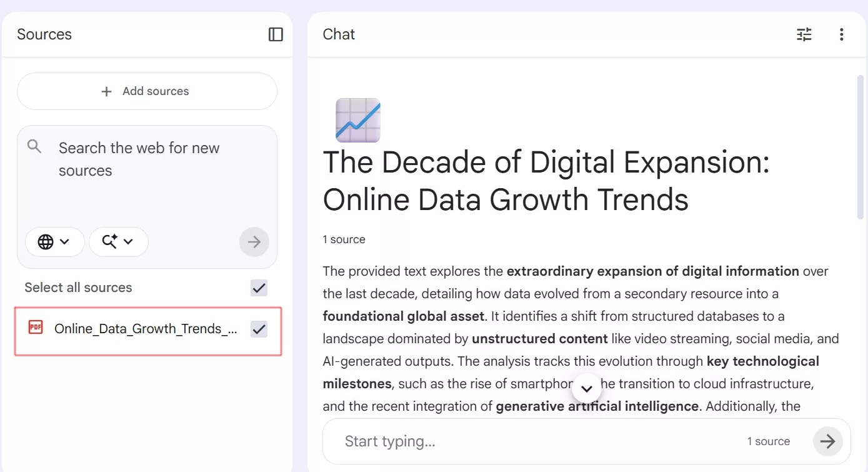The image size is (868, 472).
Task: Collapse the Sources panel
Action: [x=275, y=34]
